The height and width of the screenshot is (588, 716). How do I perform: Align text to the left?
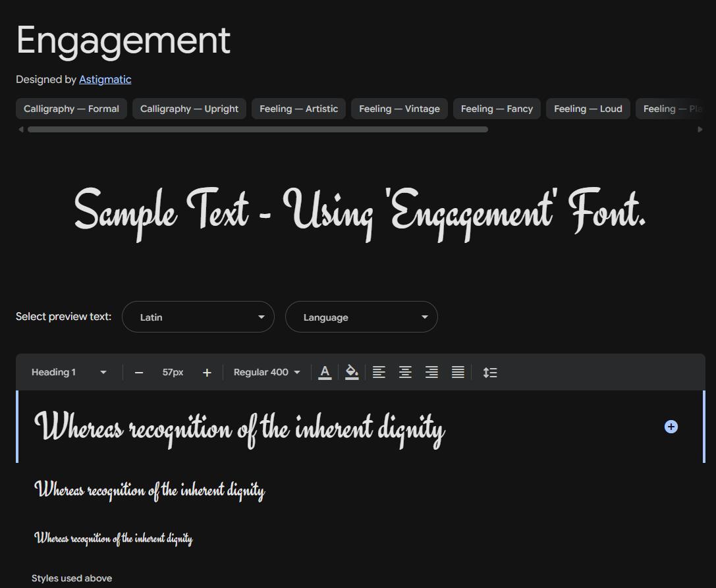[379, 373]
